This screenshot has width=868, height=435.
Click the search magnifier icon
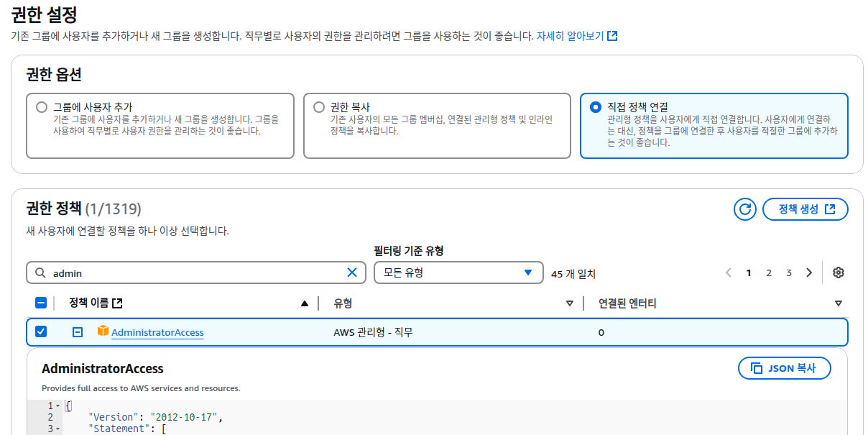40,273
